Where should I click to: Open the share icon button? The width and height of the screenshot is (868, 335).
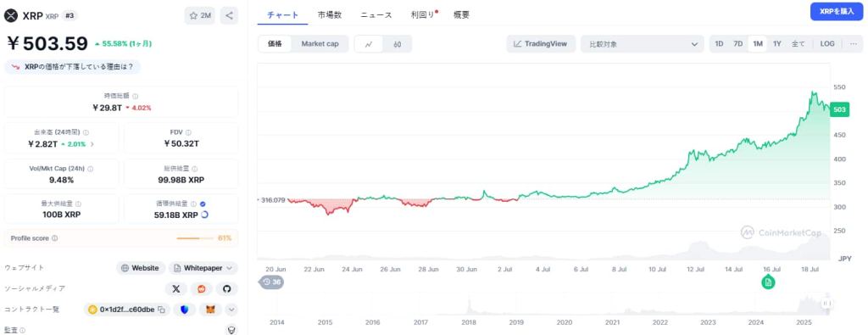point(229,15)
